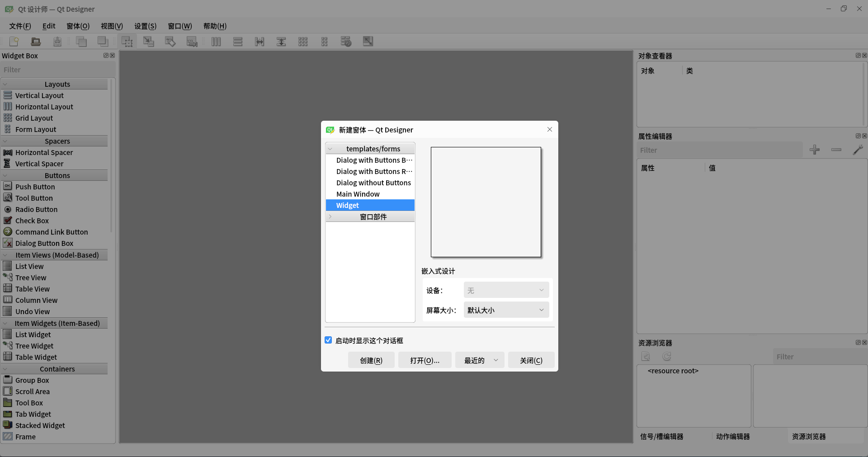
Task: Open the 屏幕大小 dropdown showing 默认大小
Action: pos(505,310)
